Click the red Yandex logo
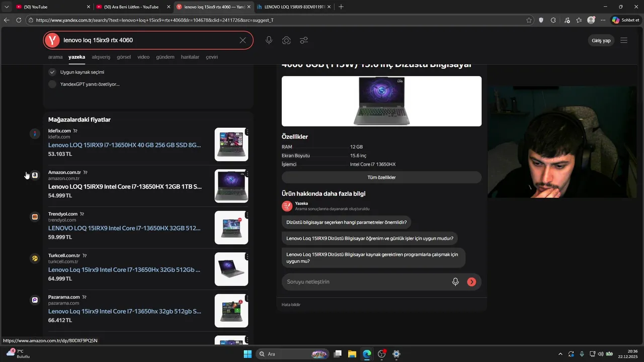 52,40
